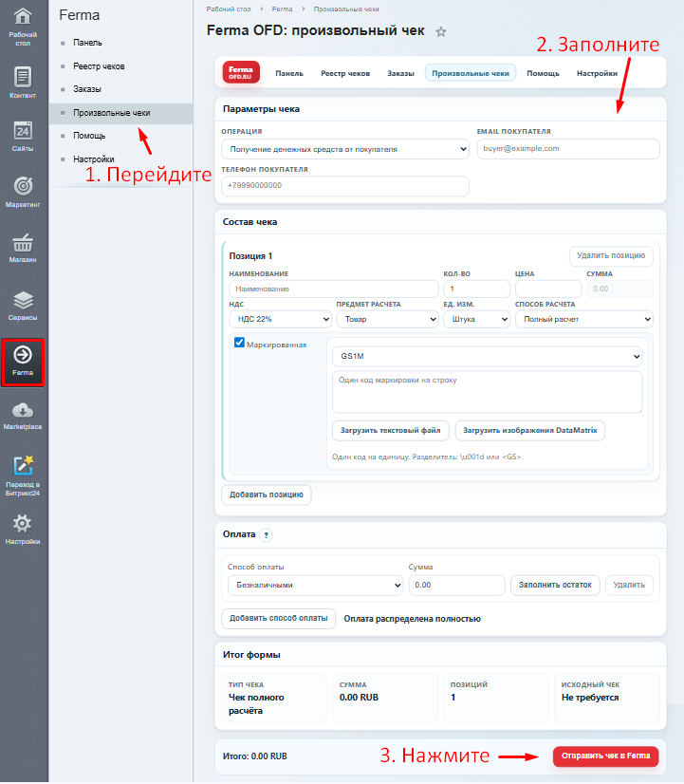Open Заказы in left Ferma menu
This screenshot has height=784, width=684.
(87, 89)
